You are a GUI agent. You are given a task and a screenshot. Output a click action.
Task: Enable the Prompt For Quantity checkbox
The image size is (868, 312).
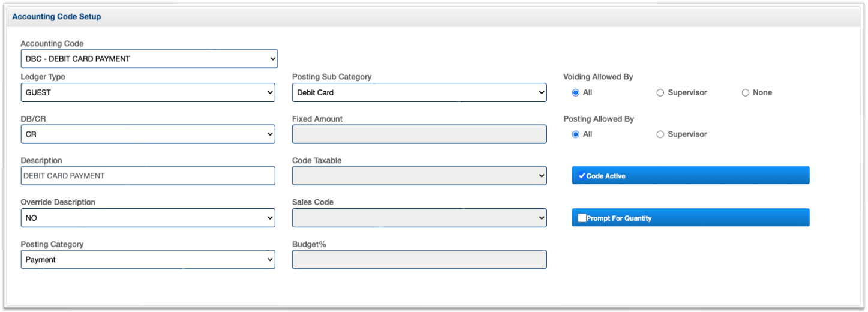click(x=582, y=218)
